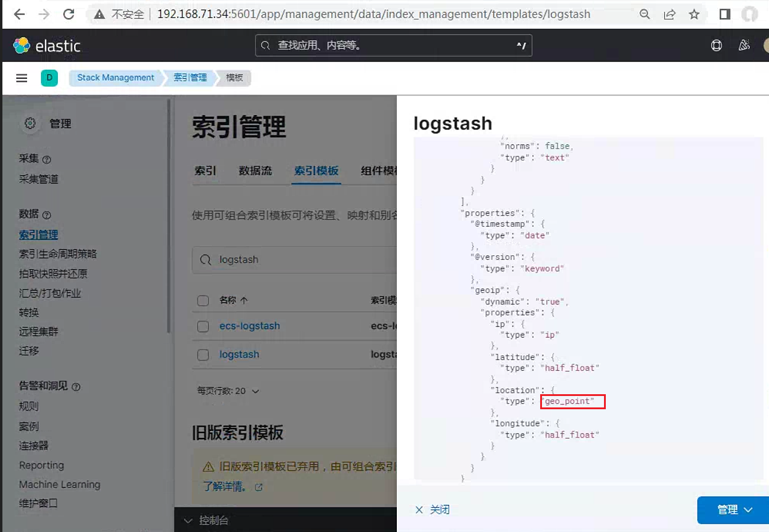Viewport: 769px width, 532px height.
Task: Click the elastic logo
Action: 47,46
